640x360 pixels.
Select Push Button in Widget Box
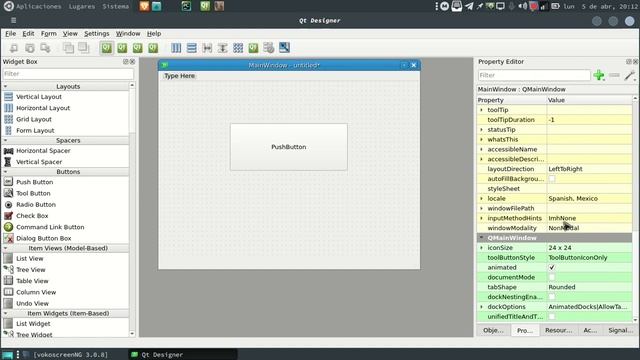[x=35, y=182]
